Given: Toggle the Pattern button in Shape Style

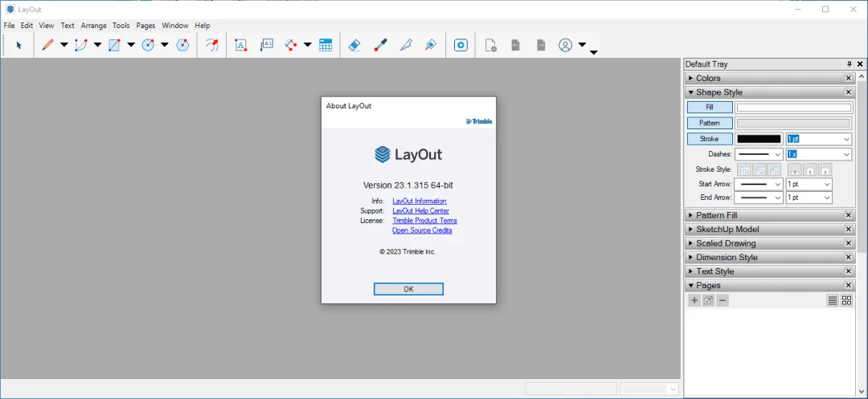Looking at the screenshot, I should click(710, 123).
